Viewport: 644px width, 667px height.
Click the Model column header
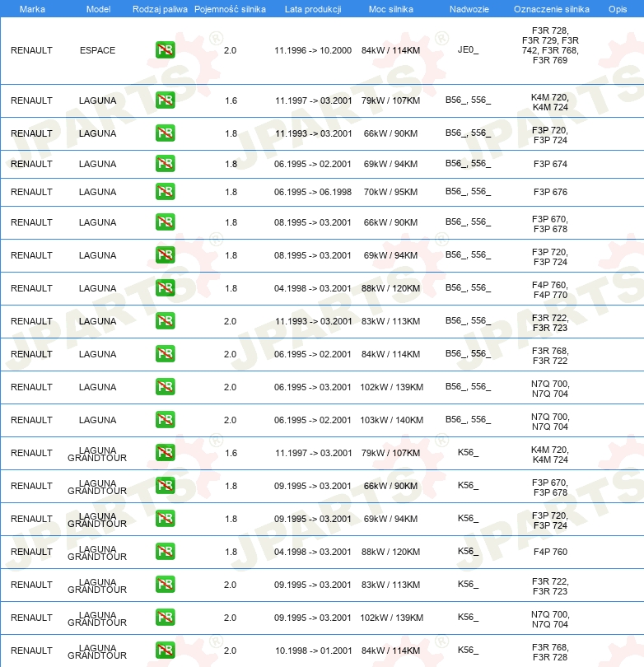coord(98,9)
